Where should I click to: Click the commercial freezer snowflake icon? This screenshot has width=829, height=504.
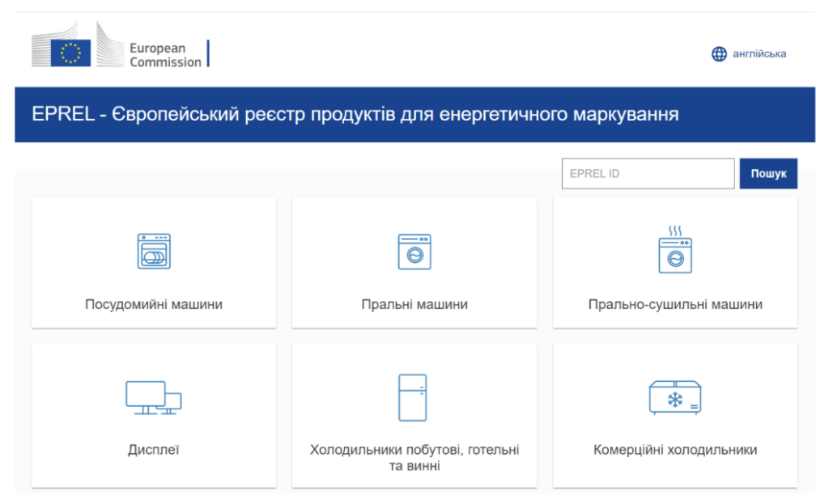pyautogui.click(x=674, y=397)
